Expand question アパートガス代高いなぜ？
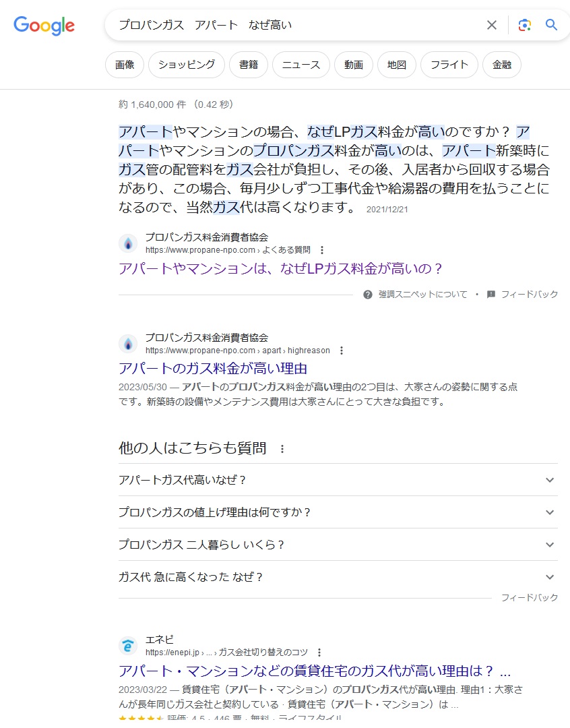The image size is (570, 728). click(x=338, y=480)
